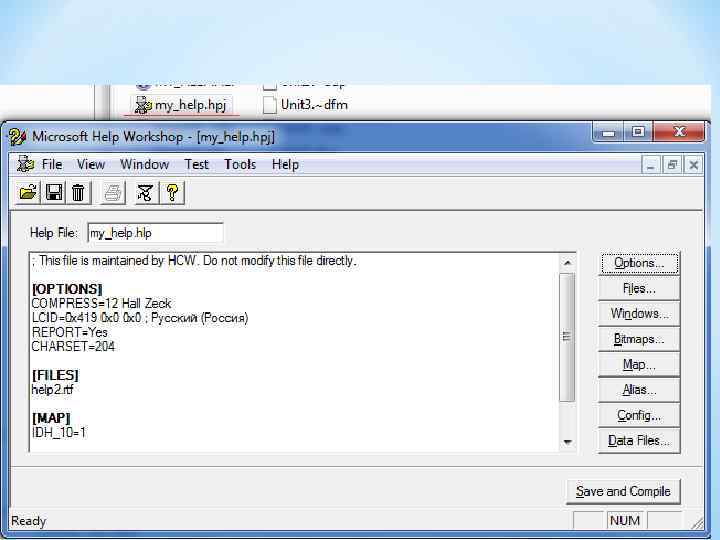
Task: Open the Window menu
Action: pyautogui.click(x=145, y=164)
